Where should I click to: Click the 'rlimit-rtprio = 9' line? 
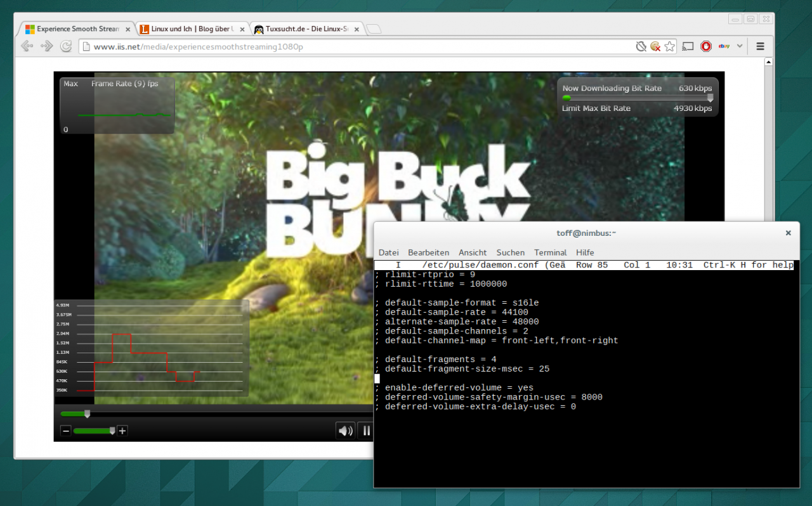[424, 275]
